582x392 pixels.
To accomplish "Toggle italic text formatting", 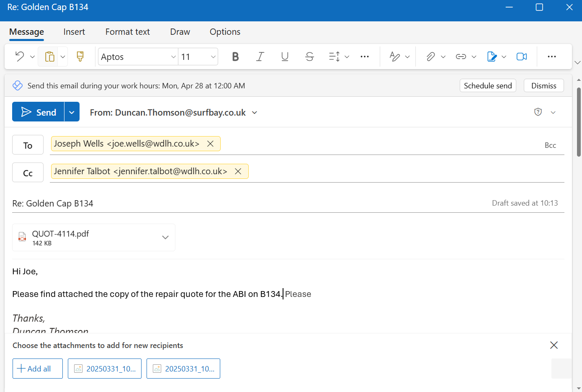I will tap(260, 57).
